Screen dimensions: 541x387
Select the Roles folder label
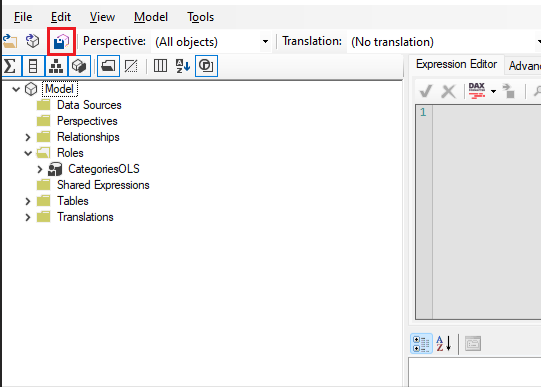(x=70, y=153)
